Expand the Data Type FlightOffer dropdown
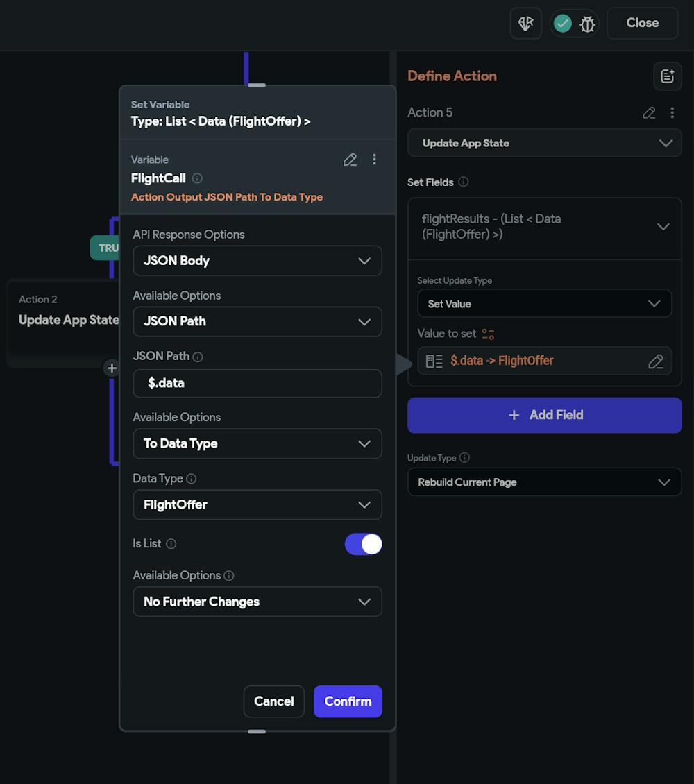This screenshot has height=784, width=694. point(257,504)
